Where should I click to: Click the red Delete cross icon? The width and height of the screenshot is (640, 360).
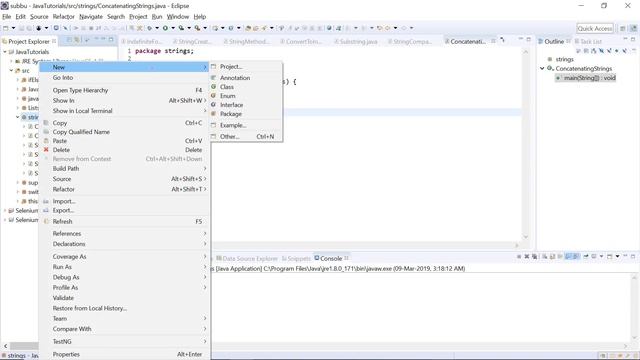pyautogui.click(x=46, y=150)
